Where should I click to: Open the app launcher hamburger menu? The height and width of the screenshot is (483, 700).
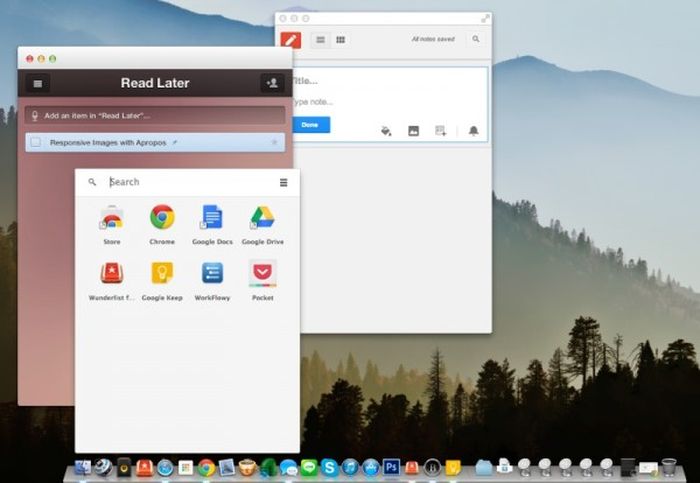[283, 183]
